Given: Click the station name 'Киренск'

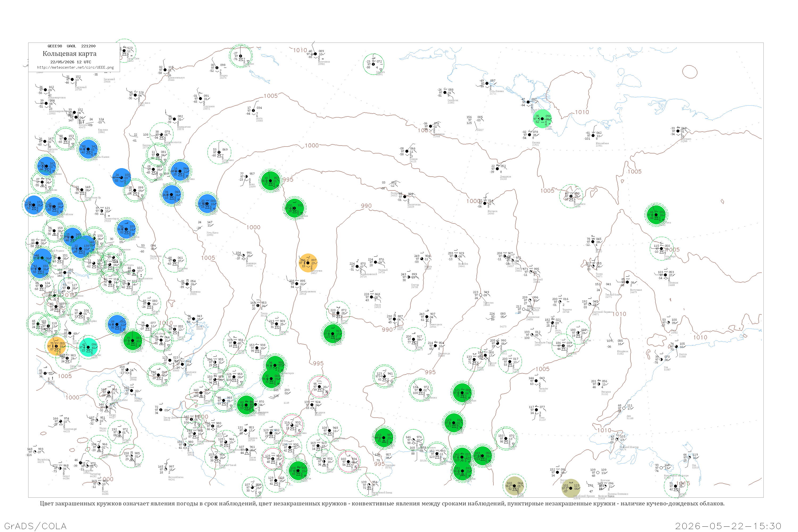Looking at the screenshot, I should pyautogui.click(x=284, y=331).
